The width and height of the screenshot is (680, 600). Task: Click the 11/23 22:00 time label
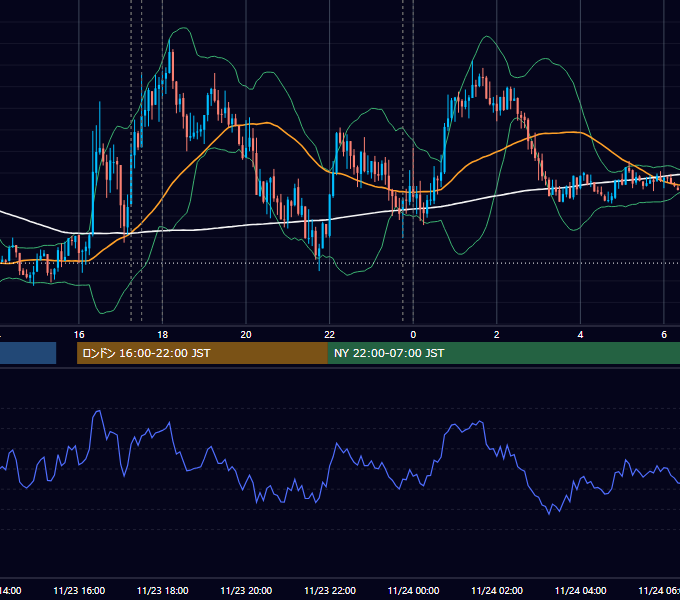330,590
